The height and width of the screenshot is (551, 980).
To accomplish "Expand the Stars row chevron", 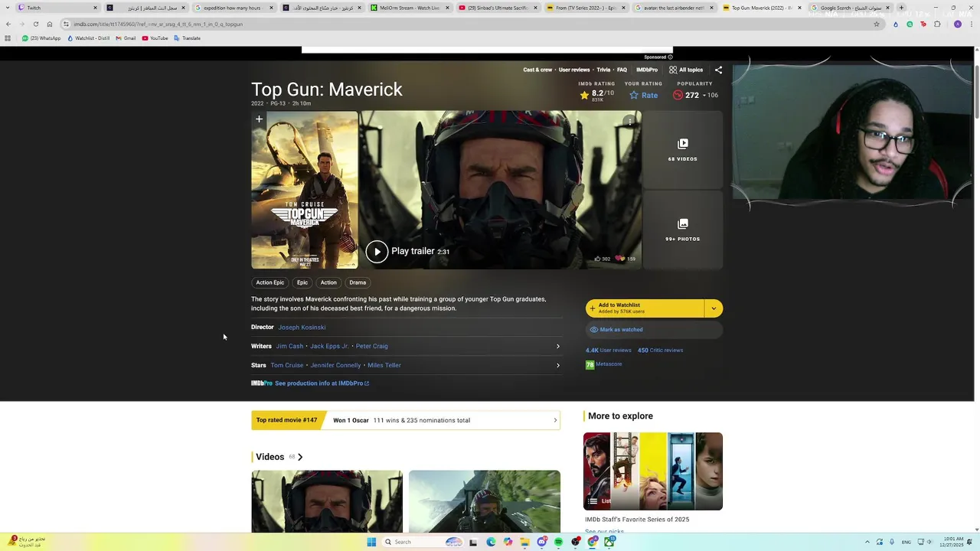I will tap(557, 366).
